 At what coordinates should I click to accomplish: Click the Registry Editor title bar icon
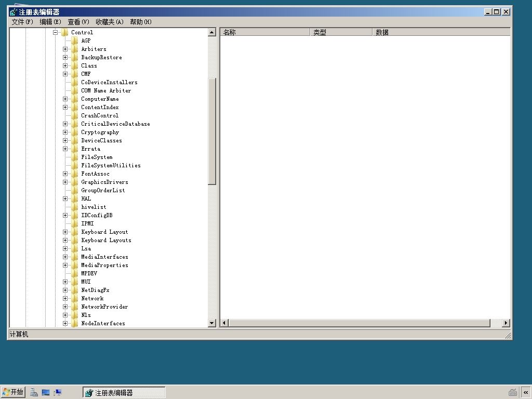click(13, 12)
